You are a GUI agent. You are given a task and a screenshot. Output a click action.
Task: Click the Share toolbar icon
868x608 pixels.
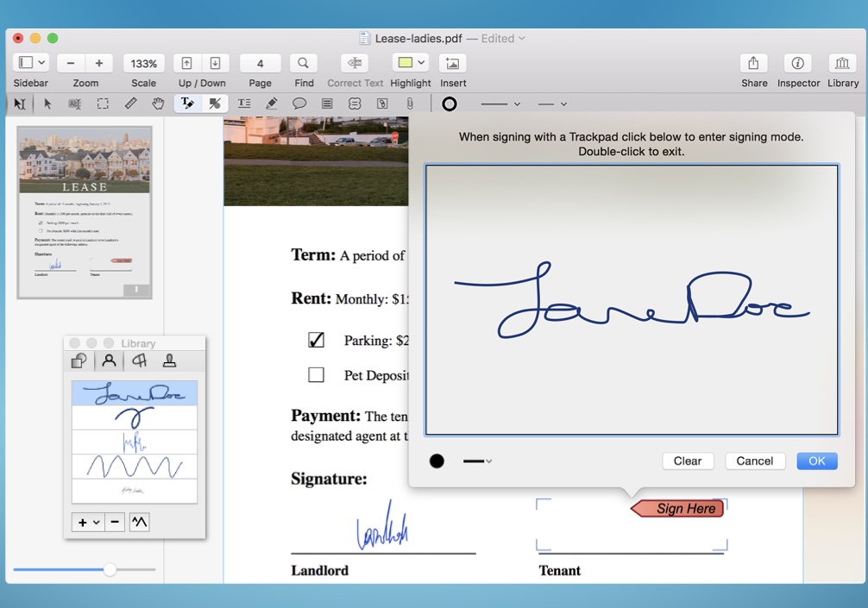pyautogui.click(x=753, y=63)
